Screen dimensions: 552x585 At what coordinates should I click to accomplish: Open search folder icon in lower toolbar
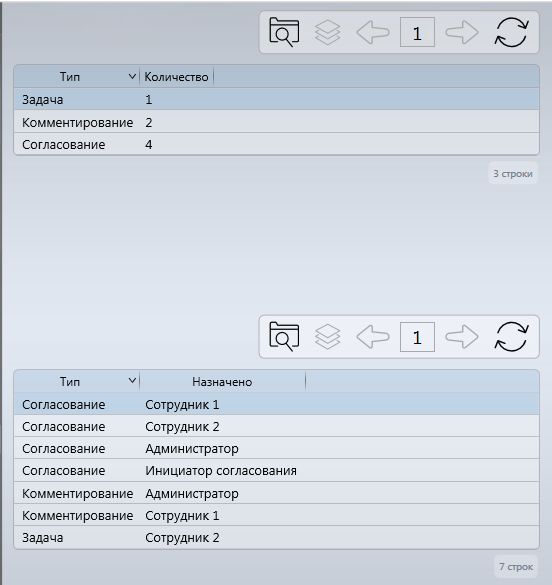[284, 337]
